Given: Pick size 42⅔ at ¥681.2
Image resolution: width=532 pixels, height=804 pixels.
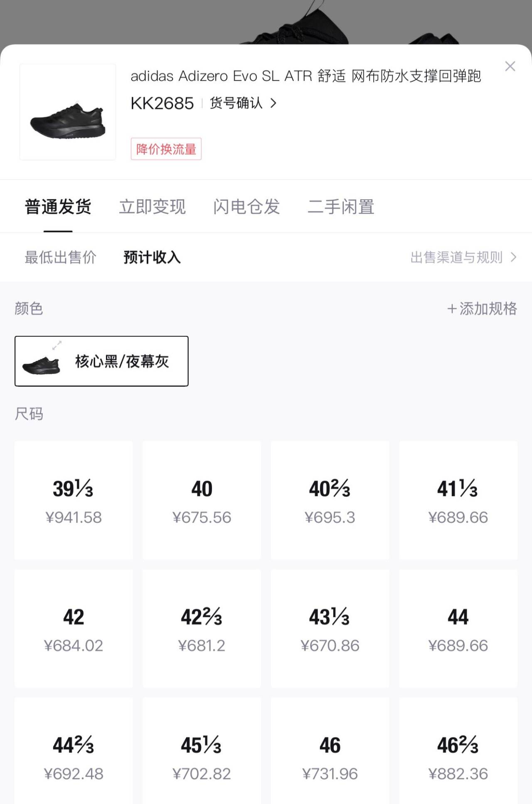Looking at the screenshot, I should tap(202, 629).
